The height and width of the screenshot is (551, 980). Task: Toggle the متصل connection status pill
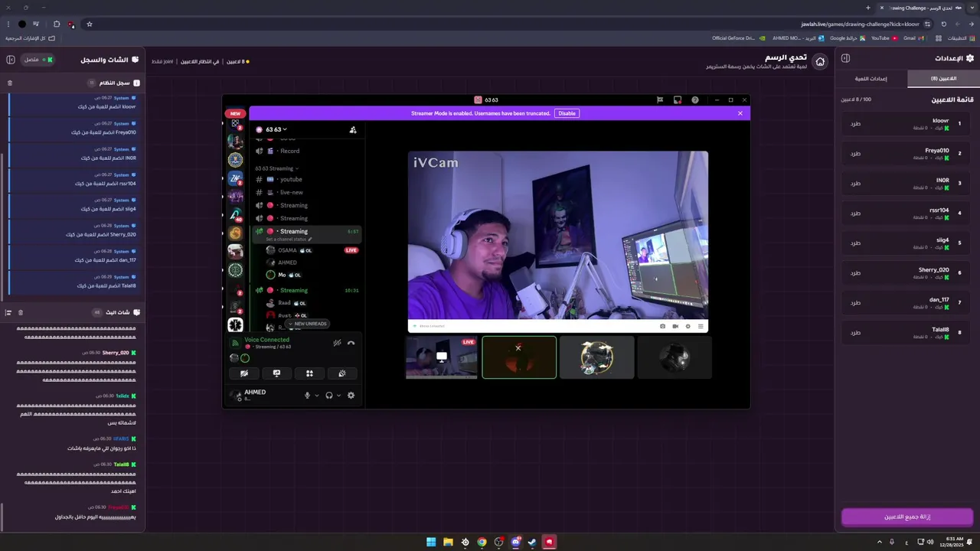(x=38, y=59)
